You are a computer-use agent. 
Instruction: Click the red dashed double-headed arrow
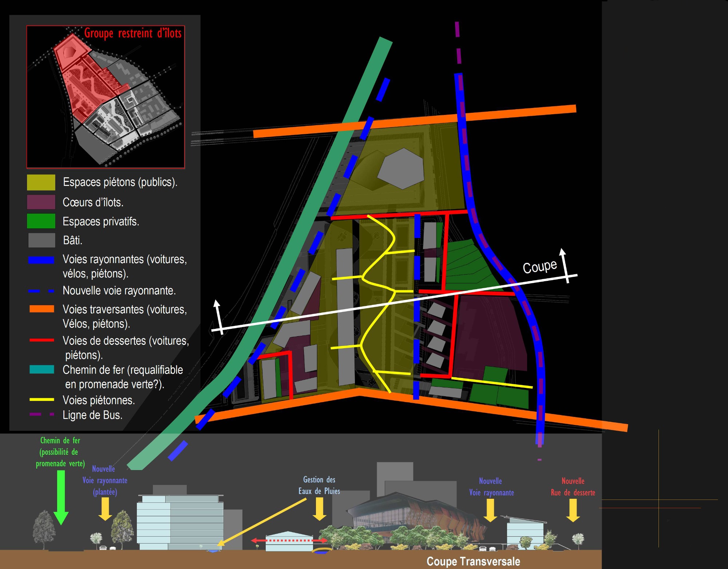pos(289,541)
